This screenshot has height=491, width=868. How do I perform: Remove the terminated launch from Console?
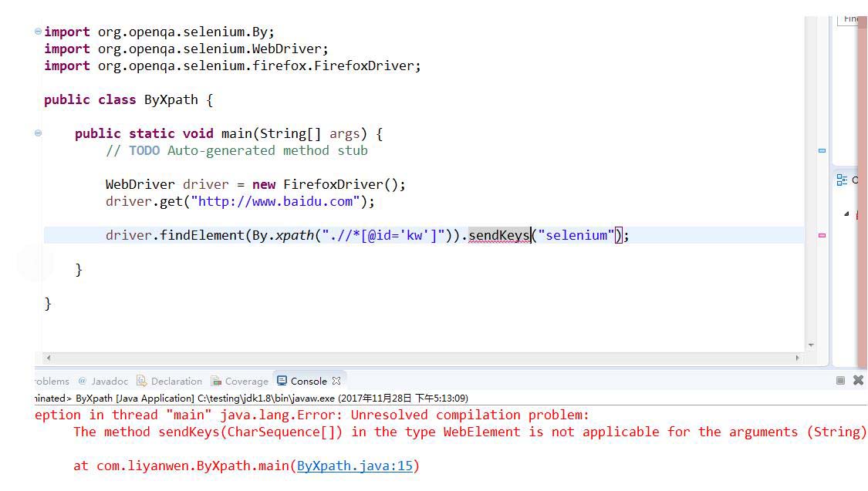[858, 381]
